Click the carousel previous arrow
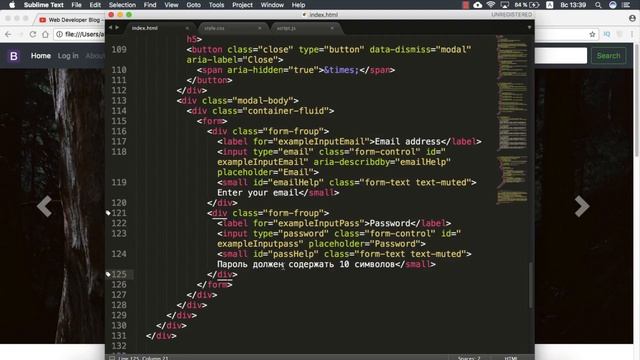This screenshot has width=640, height=360. [x=44, y=206]
